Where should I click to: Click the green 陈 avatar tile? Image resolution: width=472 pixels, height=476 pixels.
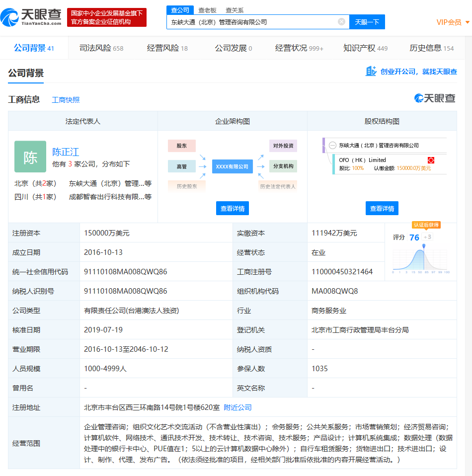click(x=30, y=157)
